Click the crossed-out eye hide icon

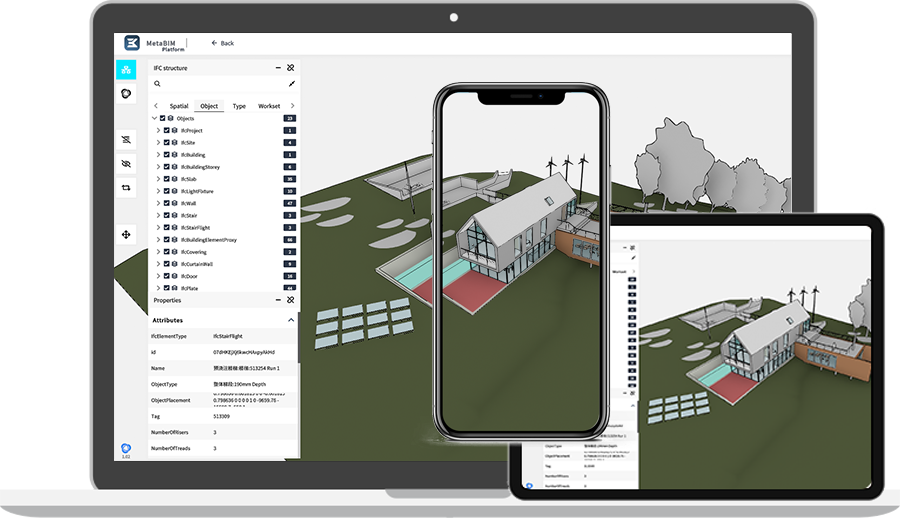tap(126, 163)
